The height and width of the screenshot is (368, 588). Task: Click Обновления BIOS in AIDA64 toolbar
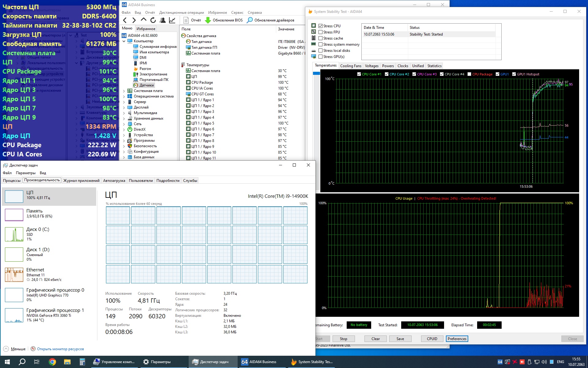click(224, 20)
